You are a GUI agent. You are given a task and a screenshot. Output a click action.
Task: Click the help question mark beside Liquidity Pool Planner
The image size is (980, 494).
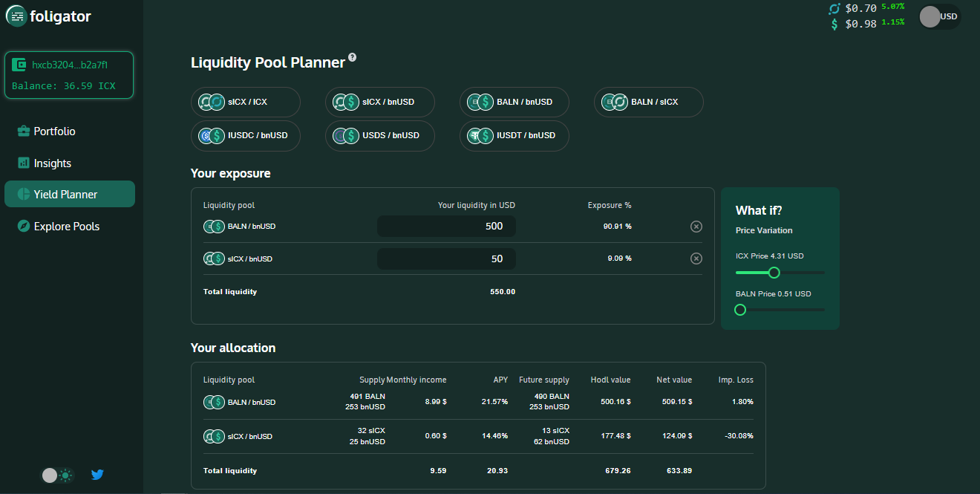[x=353, y=57]
